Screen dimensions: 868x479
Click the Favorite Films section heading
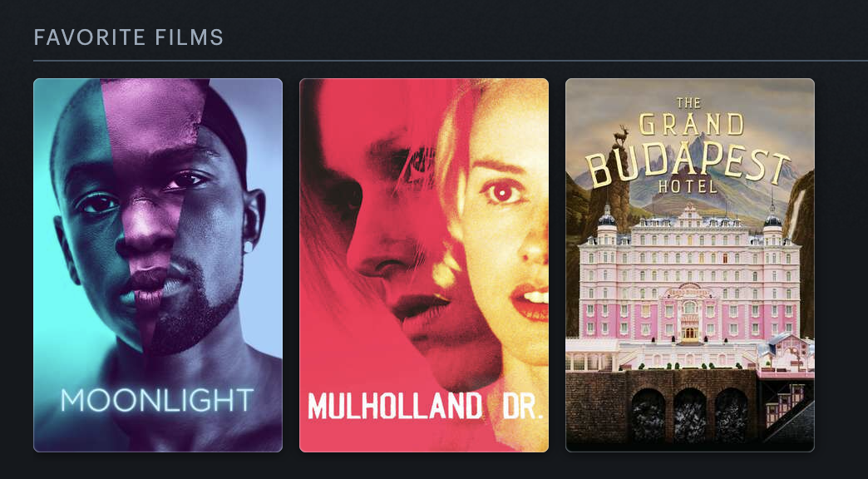(128, 37)
